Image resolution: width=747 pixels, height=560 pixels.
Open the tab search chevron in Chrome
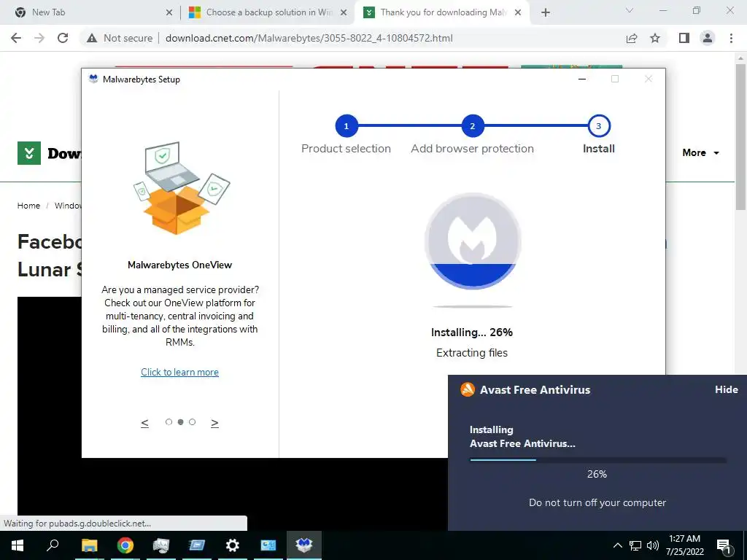coord(630,10)
